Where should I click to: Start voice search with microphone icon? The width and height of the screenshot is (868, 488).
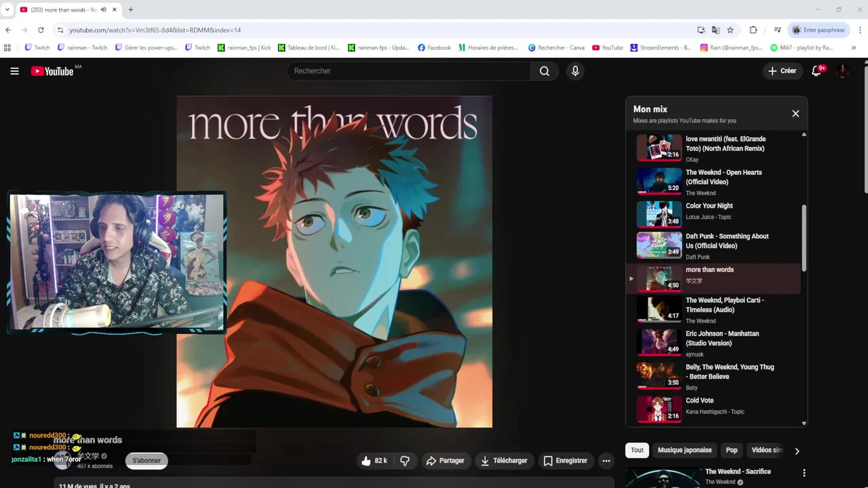(575, 71)
